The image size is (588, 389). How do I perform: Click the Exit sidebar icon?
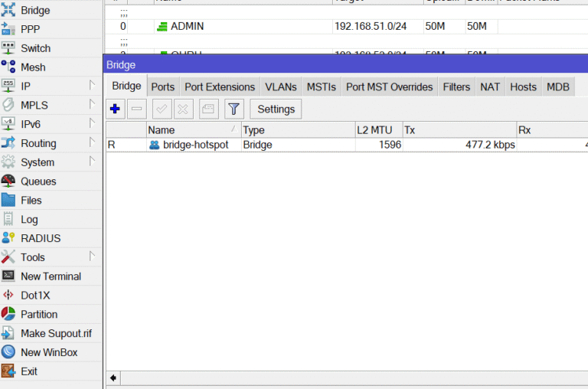(8, 371)
